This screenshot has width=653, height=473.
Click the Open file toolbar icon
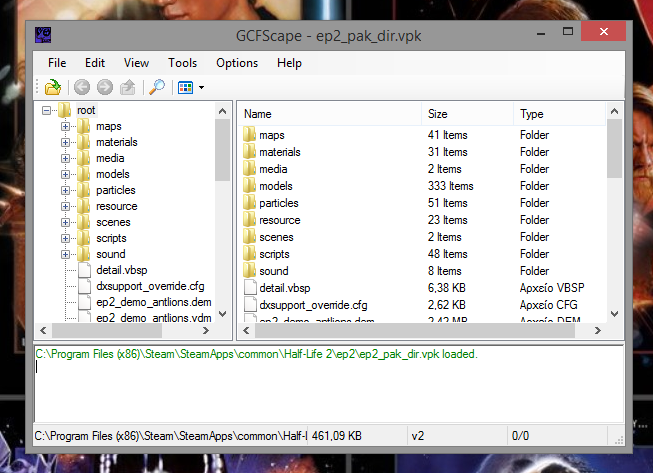pos(53,87)
